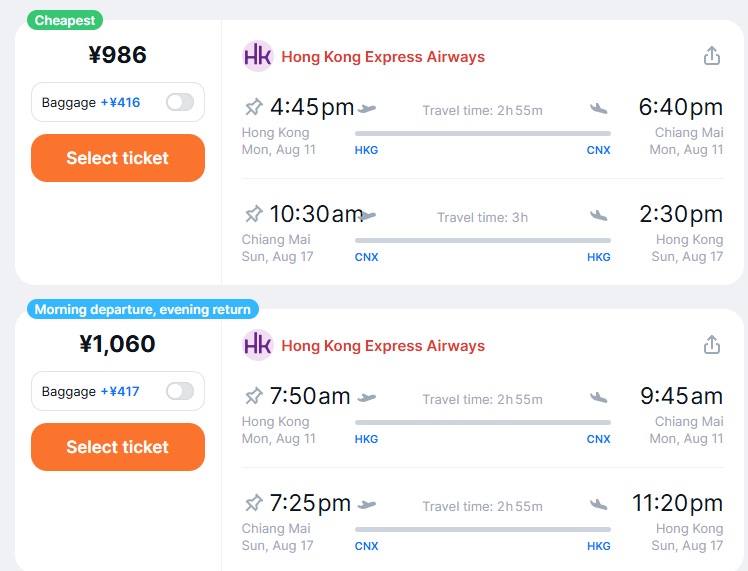
Task: Select ticket priced at ¥1,060
Action: point(118,447)
